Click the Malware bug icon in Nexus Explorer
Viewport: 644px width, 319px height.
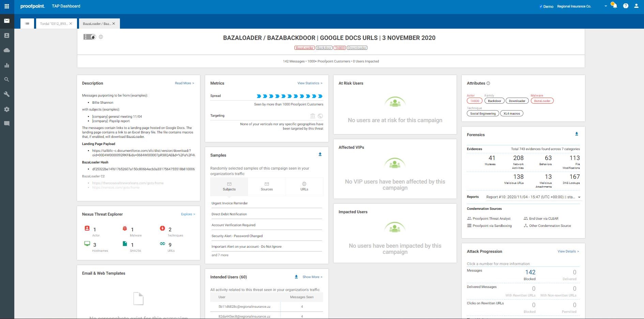point(125,228)
